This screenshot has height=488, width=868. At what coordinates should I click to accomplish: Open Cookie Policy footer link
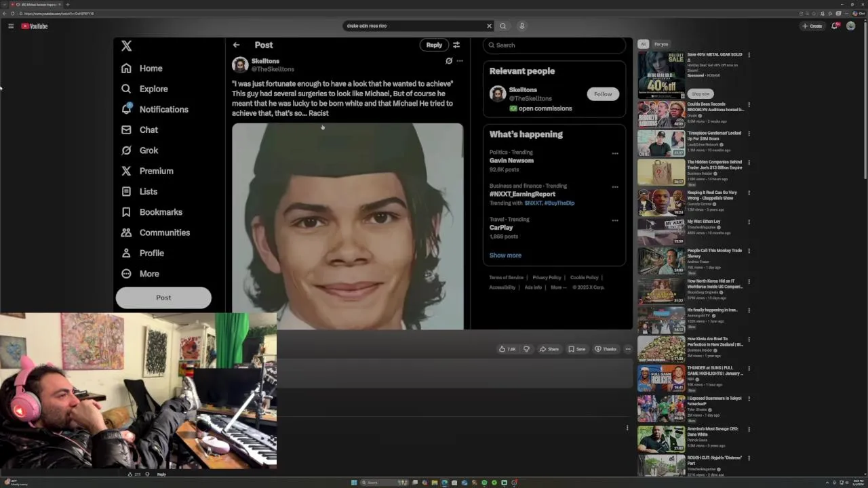coord(584,277)
